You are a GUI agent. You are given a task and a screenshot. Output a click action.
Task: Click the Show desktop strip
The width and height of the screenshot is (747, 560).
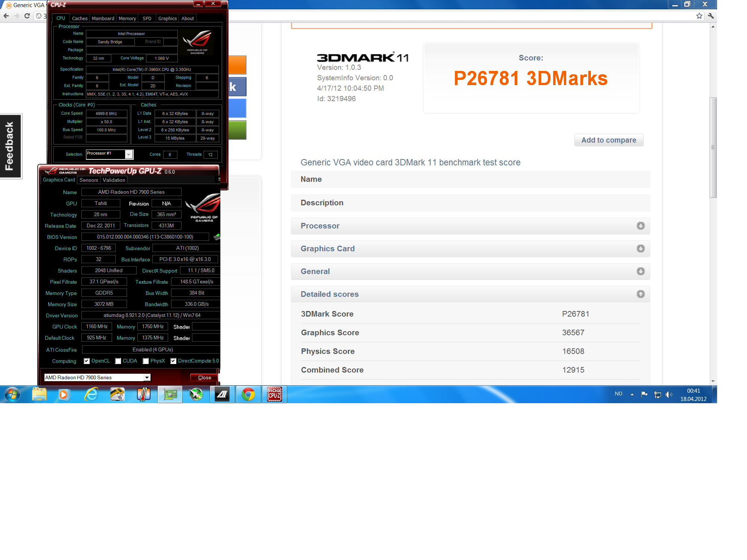(714, 394)
